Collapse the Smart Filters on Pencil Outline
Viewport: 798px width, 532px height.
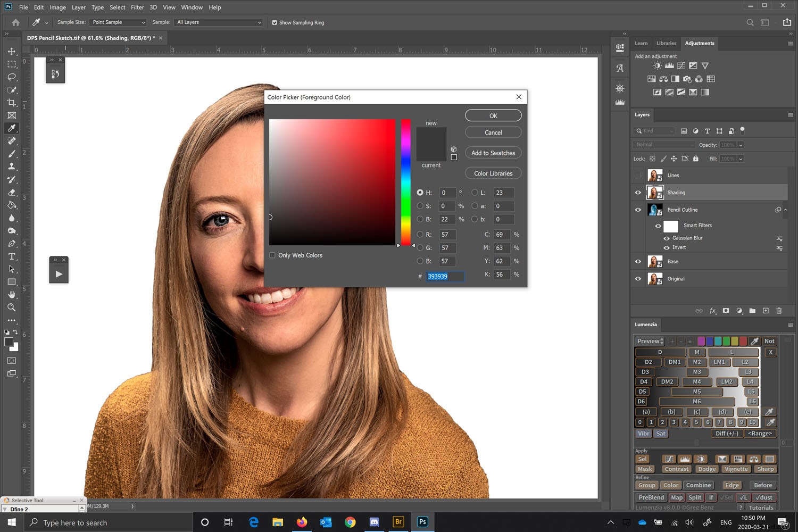[x=786, y=210]
